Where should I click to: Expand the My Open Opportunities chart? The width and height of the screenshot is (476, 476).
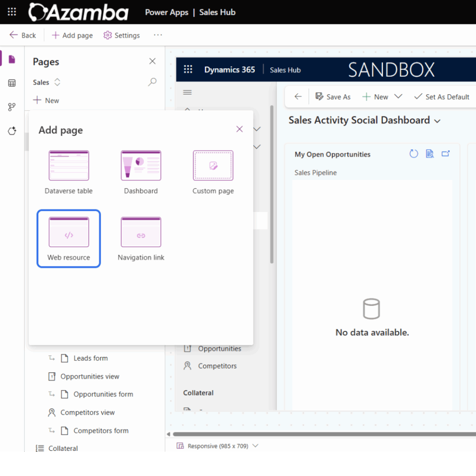tap(445, 154)
